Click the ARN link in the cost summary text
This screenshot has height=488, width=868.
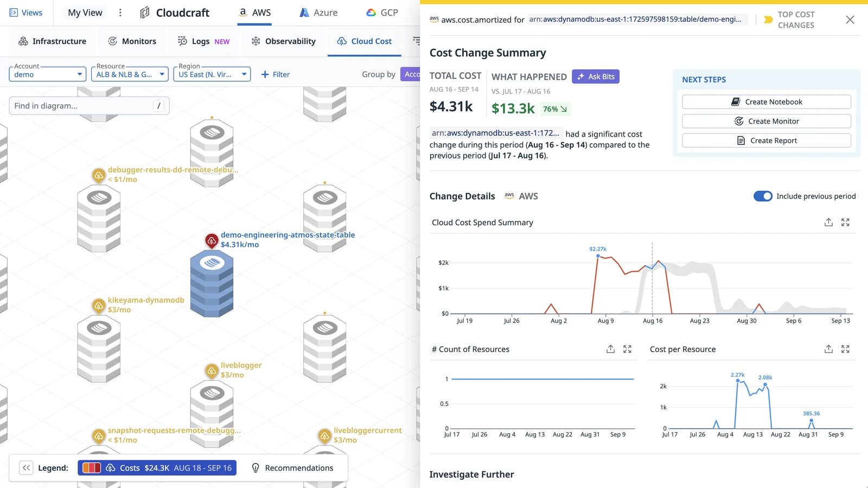pos(495,133)
